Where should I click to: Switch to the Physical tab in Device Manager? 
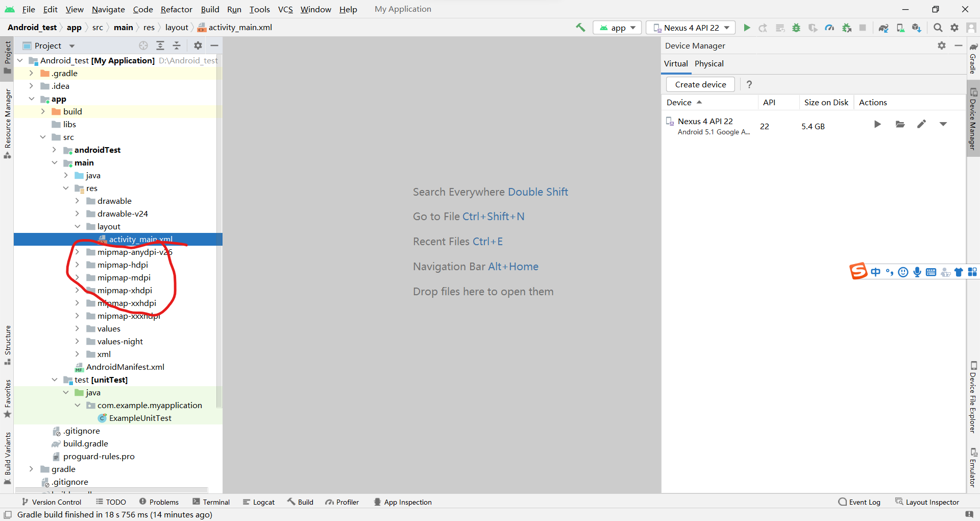709,63
